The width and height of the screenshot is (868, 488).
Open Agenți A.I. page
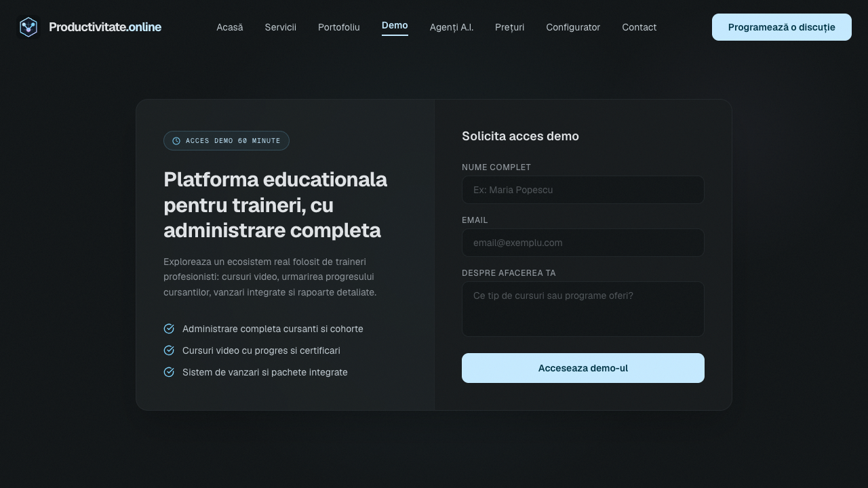pos(452,27)
